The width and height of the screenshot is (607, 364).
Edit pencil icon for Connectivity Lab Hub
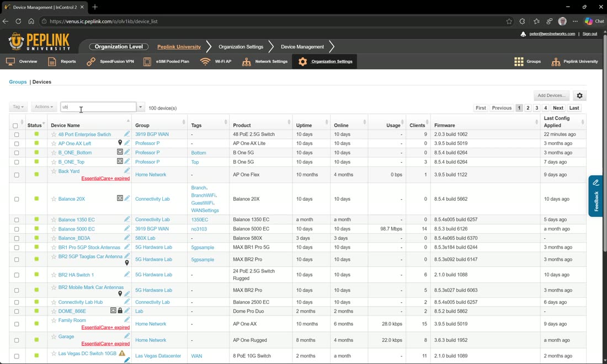pyautogui.click(x=127, y=301)
